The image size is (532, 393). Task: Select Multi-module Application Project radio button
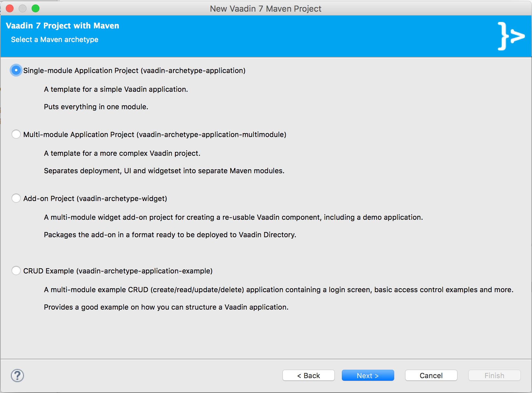tap(16, 134)
